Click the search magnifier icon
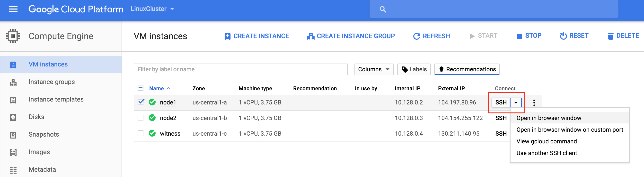Image resolution: width=644 pixels, height=177 pixels. pyautogui.click(x=383, y=9)
